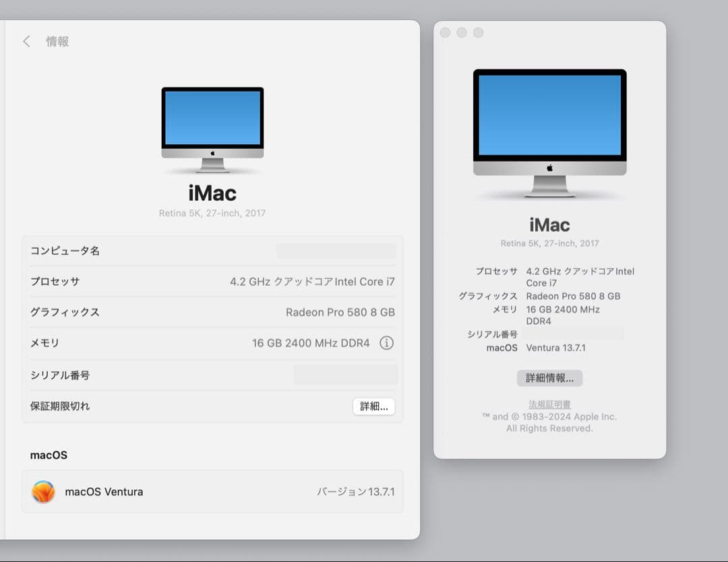
Task: Open warranty details via the 詳細... button
Action: click(373, 406)
